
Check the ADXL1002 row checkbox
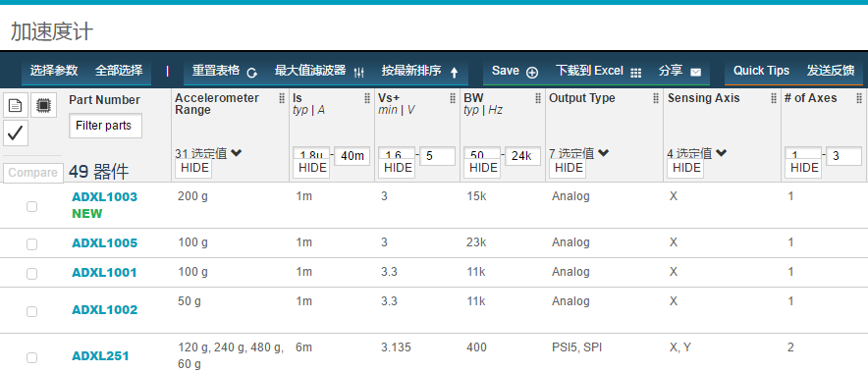pos(32,311)
